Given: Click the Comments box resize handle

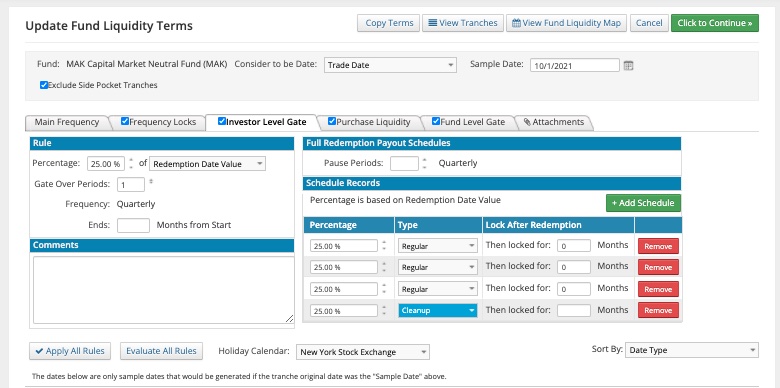Looking at the screenshot, I should coord(290,319).
